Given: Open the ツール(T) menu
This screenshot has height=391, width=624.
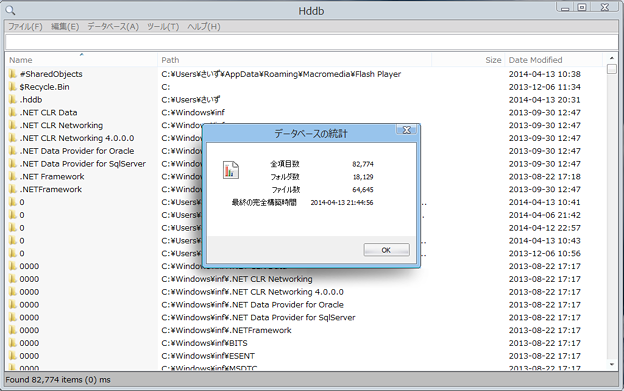Looking at the screenshot, I should (x=163, y=27).
